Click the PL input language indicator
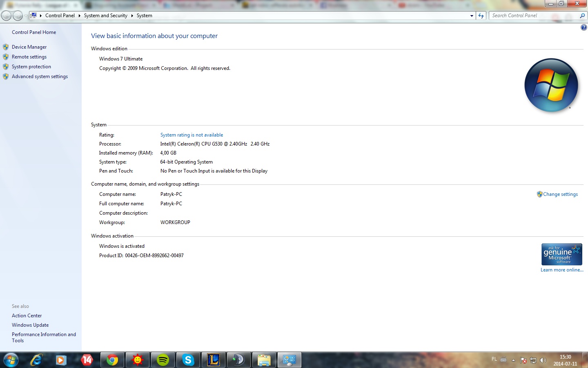 494,359
